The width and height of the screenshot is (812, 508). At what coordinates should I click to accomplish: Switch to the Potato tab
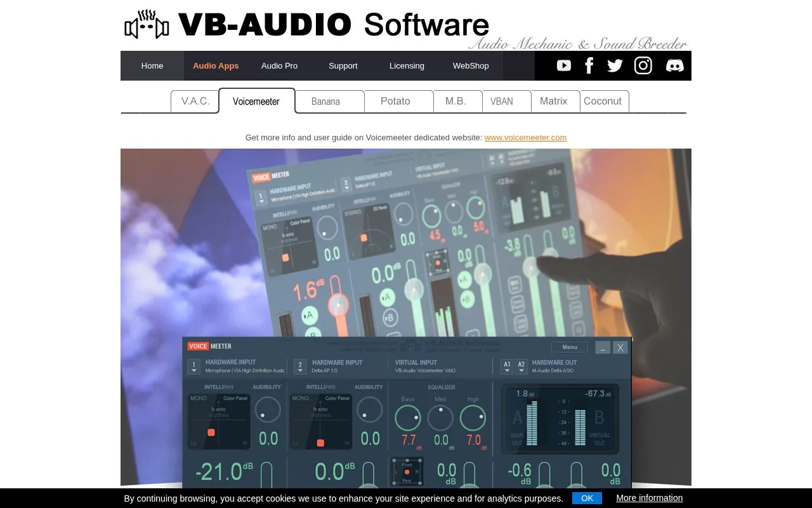coord(399,101)
